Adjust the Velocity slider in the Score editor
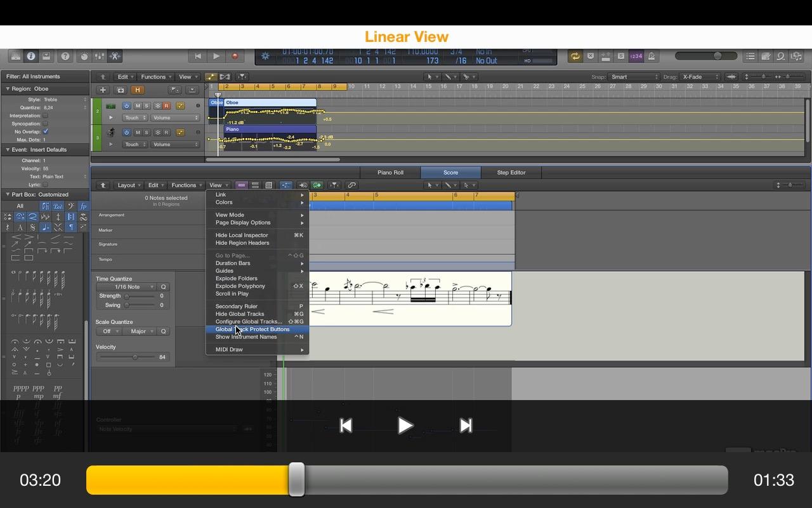Image resolution: width=812 pixels, height=508 pixels. (134, 358)
